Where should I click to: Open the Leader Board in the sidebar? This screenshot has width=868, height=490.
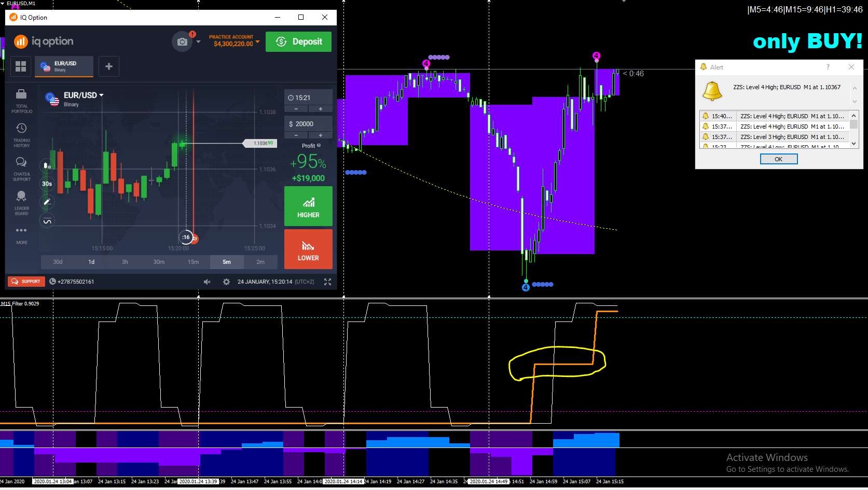21,203
